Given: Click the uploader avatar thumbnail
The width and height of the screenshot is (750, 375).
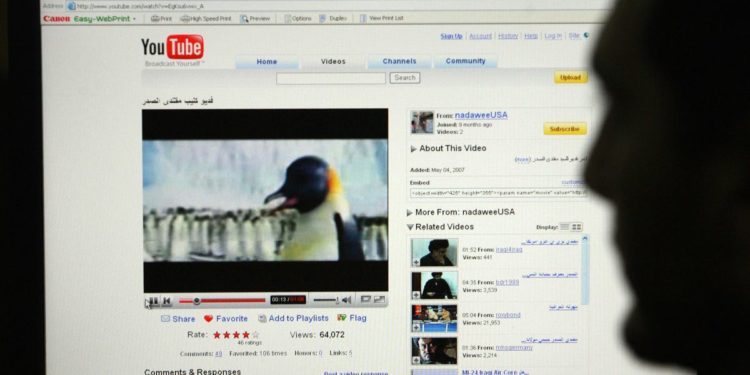Looking at the screenshot, I should pyautogui.click(x=422, y=122).
